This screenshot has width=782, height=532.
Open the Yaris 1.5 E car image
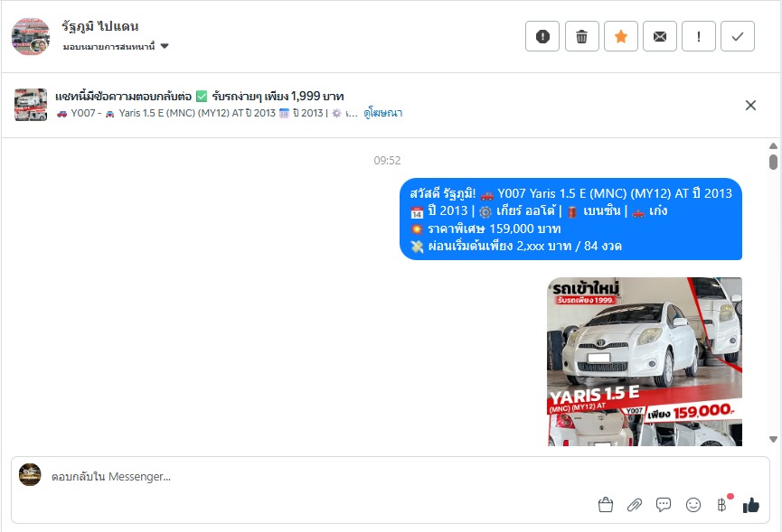[x=645, y=361]
